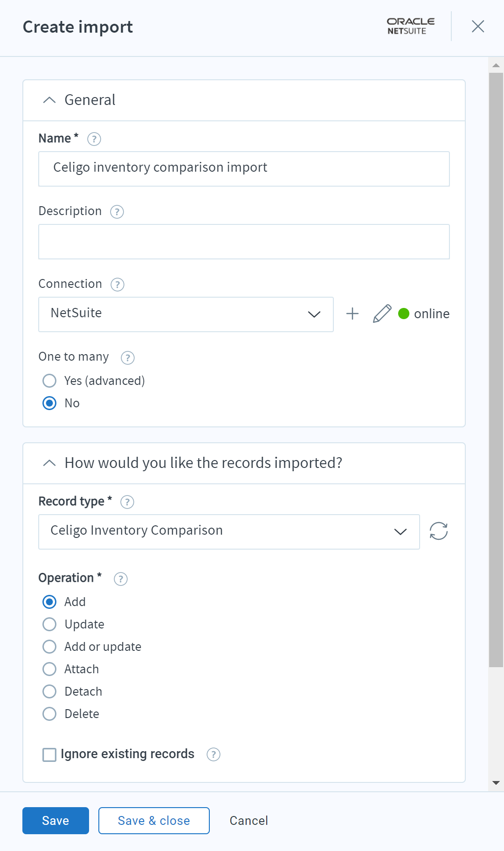
Task: Open the Description field help tooltip
Action: pos(117,212)
